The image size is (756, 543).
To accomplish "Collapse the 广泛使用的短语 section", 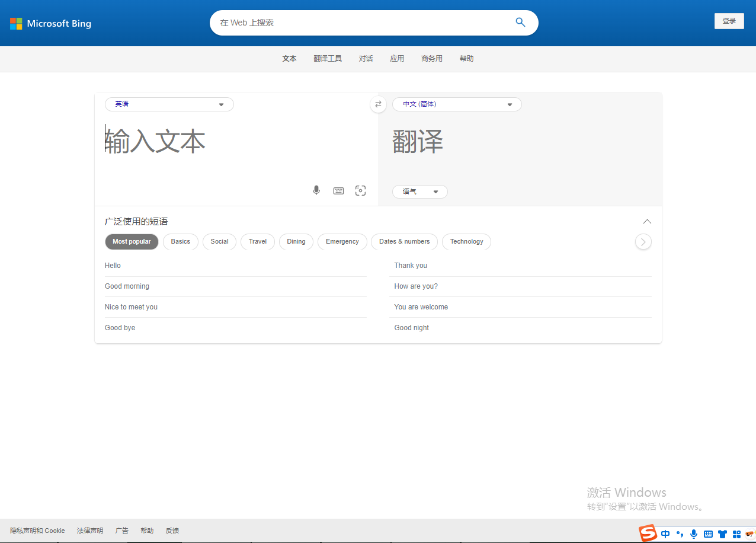I will click(x=647, y=222).
